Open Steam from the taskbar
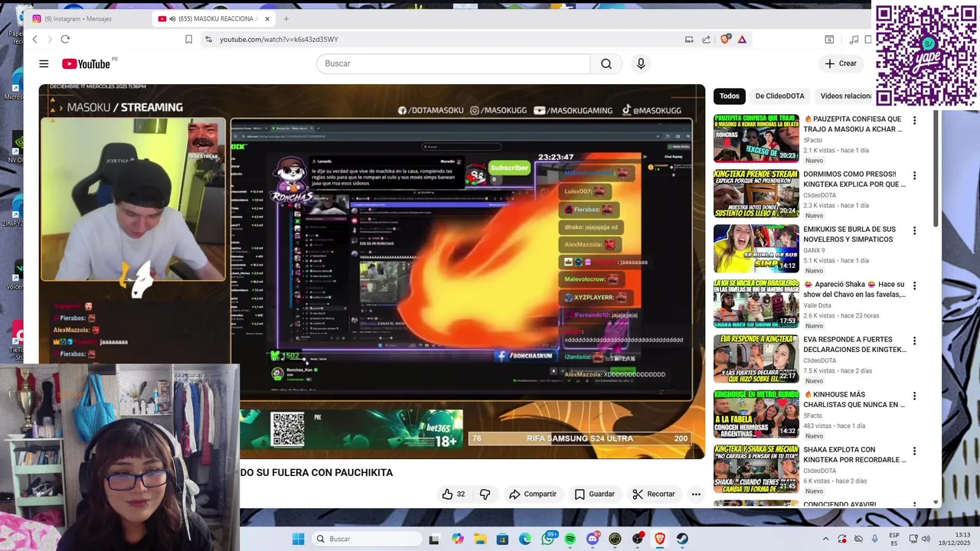 pyautogui.click(x=682, y=539)
